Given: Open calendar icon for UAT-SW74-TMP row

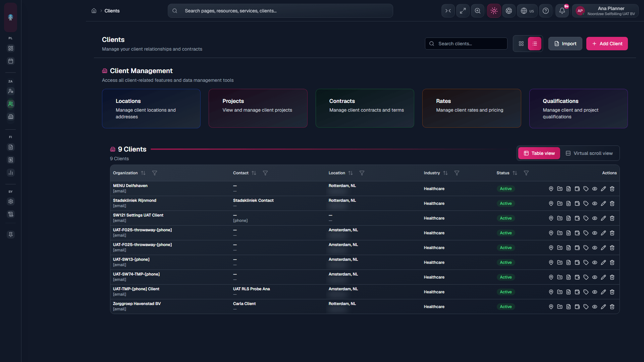Looking at the screenshot, I should (x=577, y=277).
